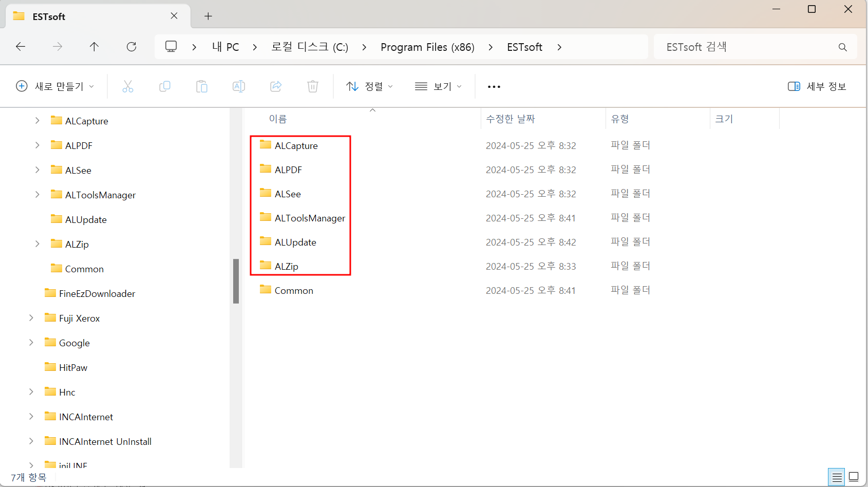Select ALToolsManager folder name in file list
The image size is (868, 487).
310,218
